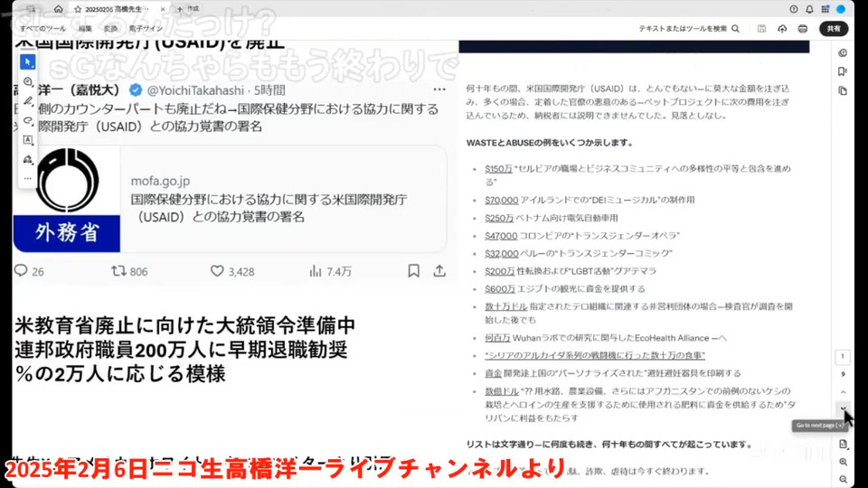Screen dimensions: 868x488
Task: Click the 数億ドル link
Action: 502,391
